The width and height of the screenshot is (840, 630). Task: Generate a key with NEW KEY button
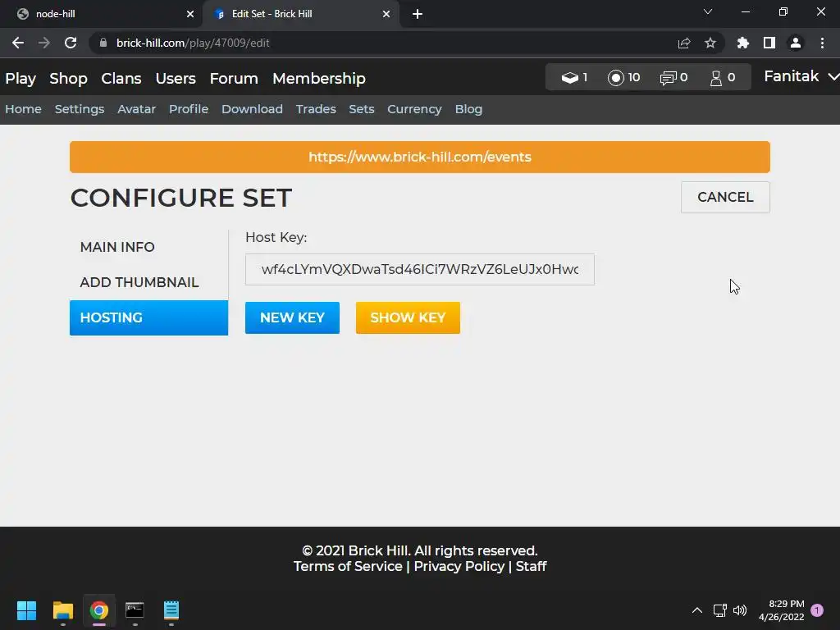pyautogui.click(x=293, y=317)
